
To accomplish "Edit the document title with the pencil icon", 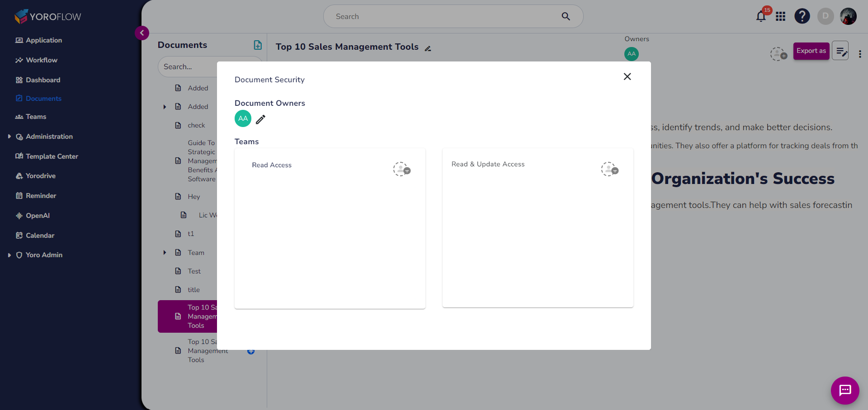I will click(428, 48).
